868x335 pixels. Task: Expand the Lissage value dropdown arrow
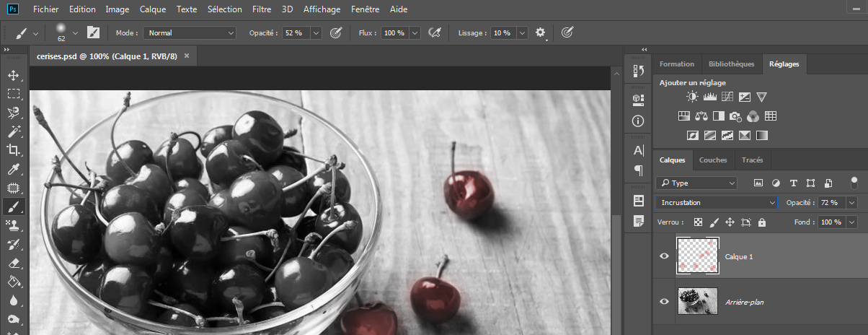[521, 32]
